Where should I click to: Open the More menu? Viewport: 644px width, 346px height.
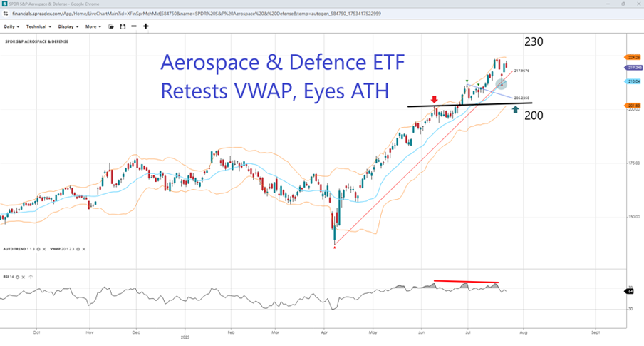pos(93,26)
